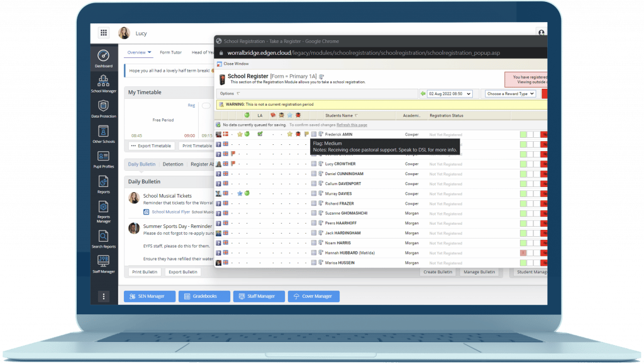Open the registration date dropdown 02 Aug 2022
644x364 pixels.
click(x=450, y=94)
